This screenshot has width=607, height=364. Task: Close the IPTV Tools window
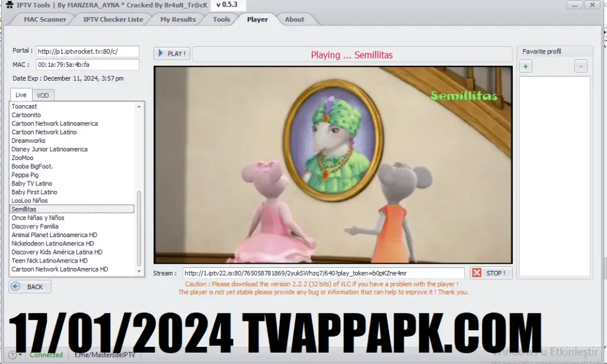pos(592,5)
